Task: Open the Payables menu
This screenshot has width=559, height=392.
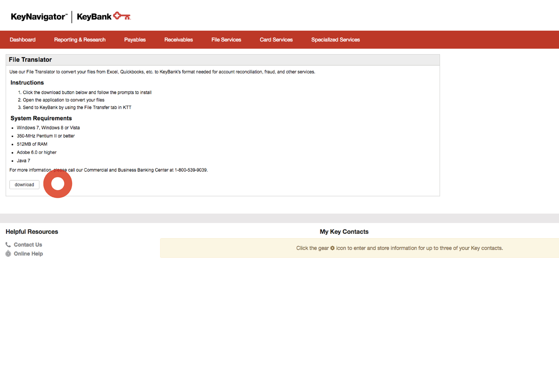Action: (x=135, y=40)
